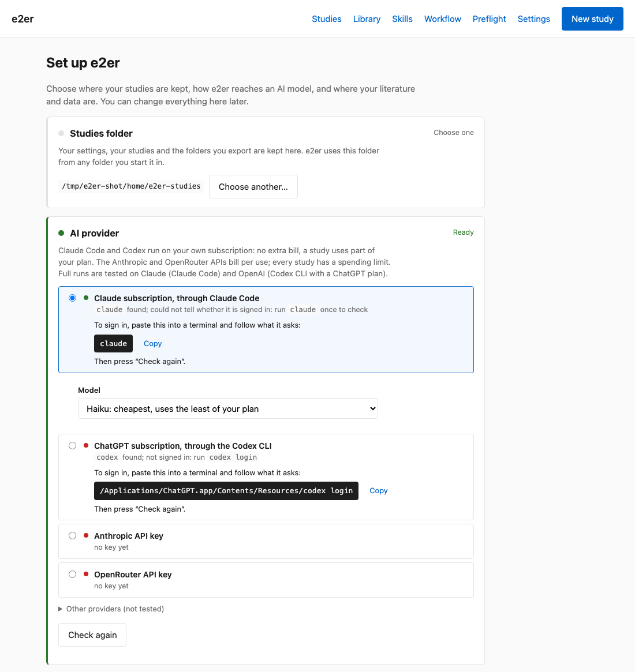
Task: Click the dark claude command box
Action: click(113, 343)
